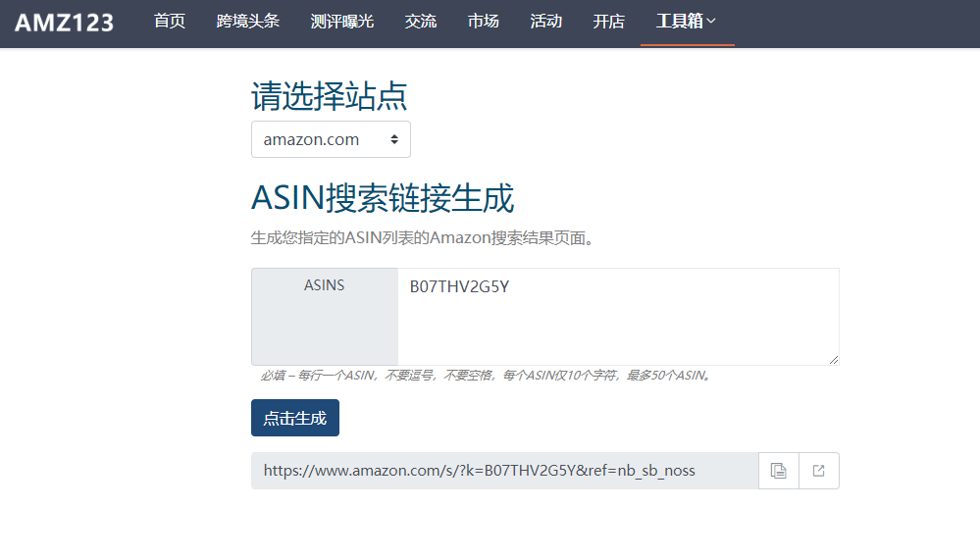Click the AMZ123 logo
Image resolution: width=980 pixels, height=559 pixels.
click(65, 24)
